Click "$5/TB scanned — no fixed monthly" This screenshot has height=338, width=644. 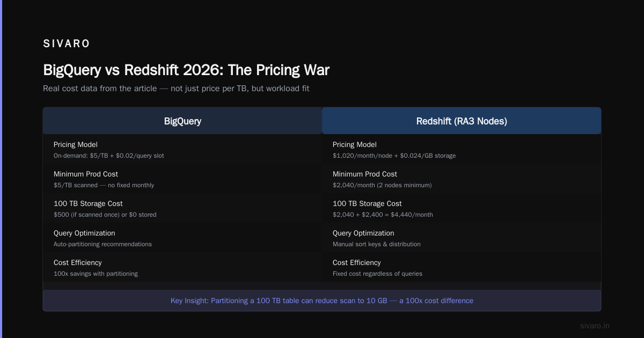point(104,185)
